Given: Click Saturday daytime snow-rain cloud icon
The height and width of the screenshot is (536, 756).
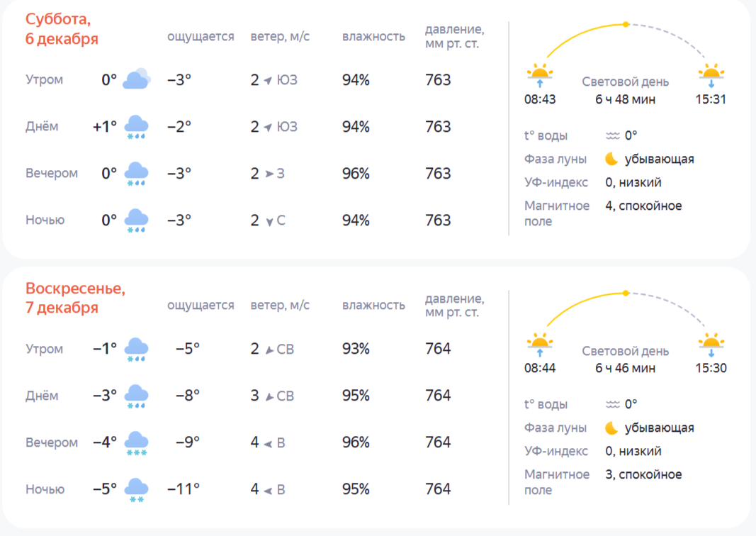Looking at the screenshot, I should (137, 127).
